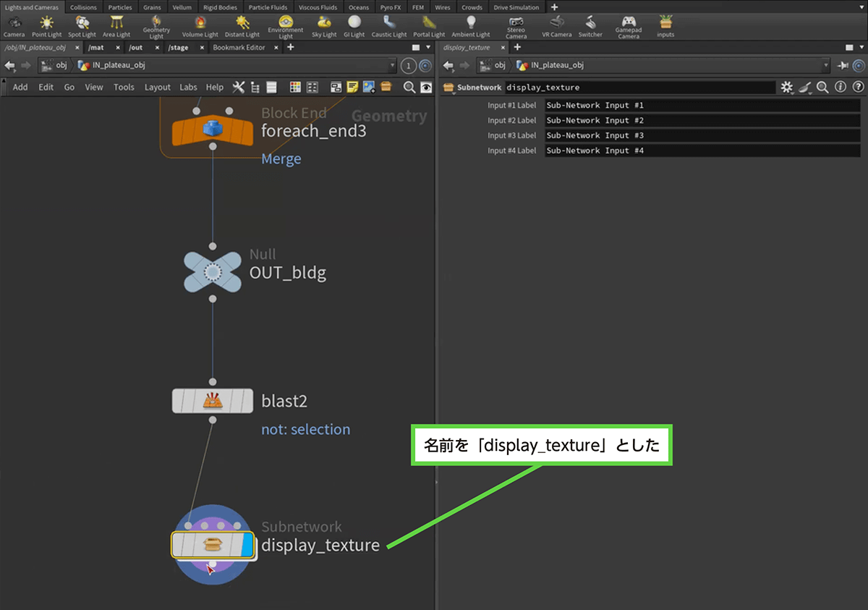The width and height of the screenshot is (868, 610).
Task: Open the shelf options dropdown arrow at top right
Action: (860, 7)
